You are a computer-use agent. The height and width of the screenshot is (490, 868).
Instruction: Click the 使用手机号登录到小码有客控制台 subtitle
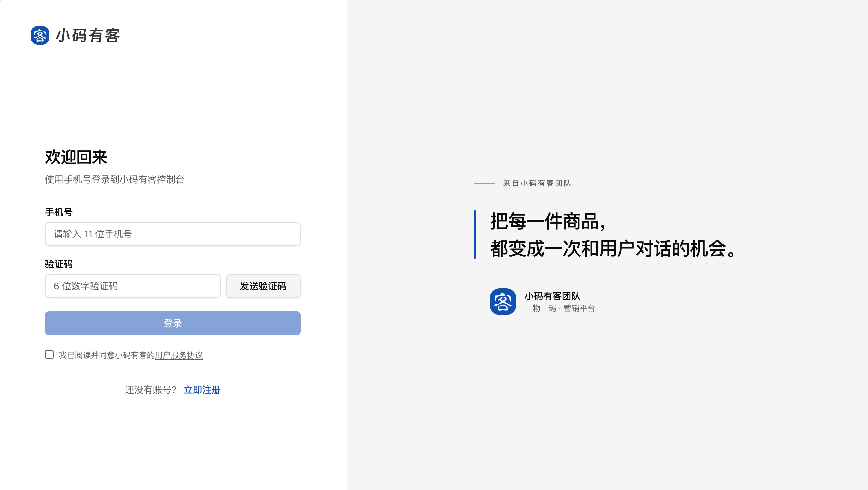point(115,179)
